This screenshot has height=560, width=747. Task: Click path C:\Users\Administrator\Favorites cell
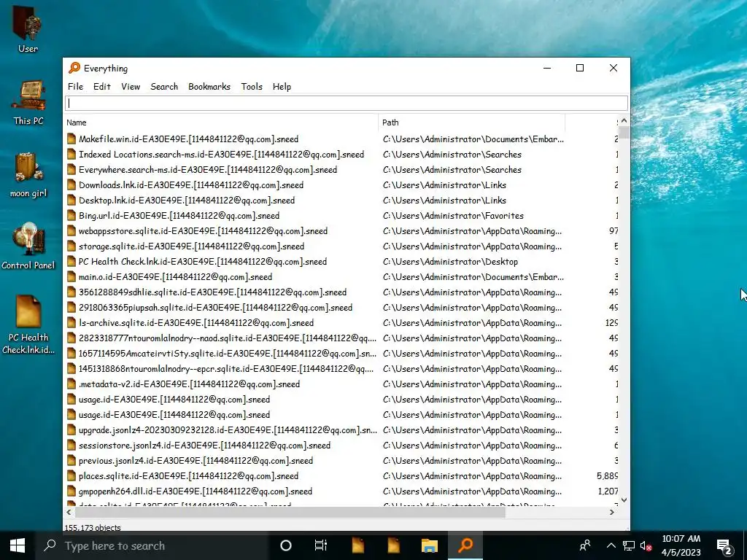click(x=453, y=216)
